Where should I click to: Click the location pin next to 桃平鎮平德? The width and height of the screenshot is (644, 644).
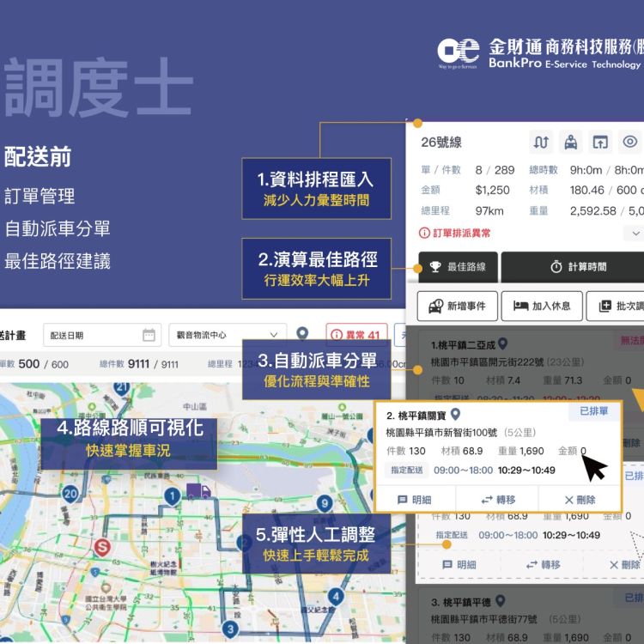[500, 601]
